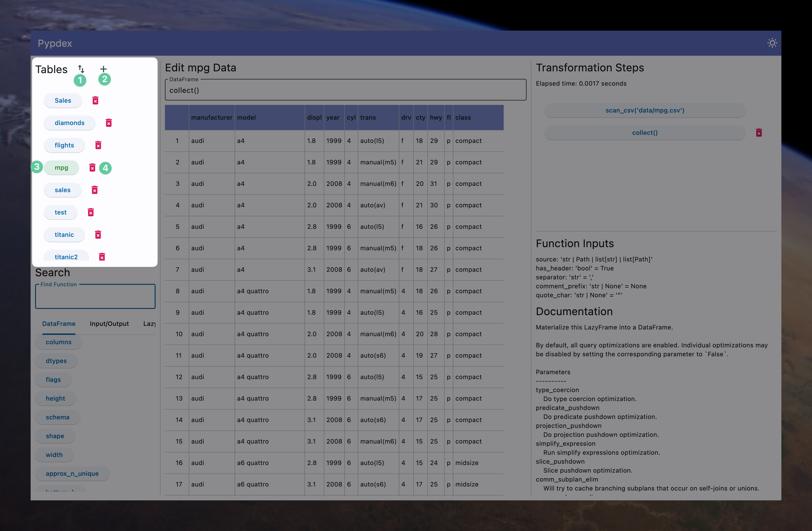Click the add table plus icon
This screenshot has height=531, width=812.
(x=103, y=69)
